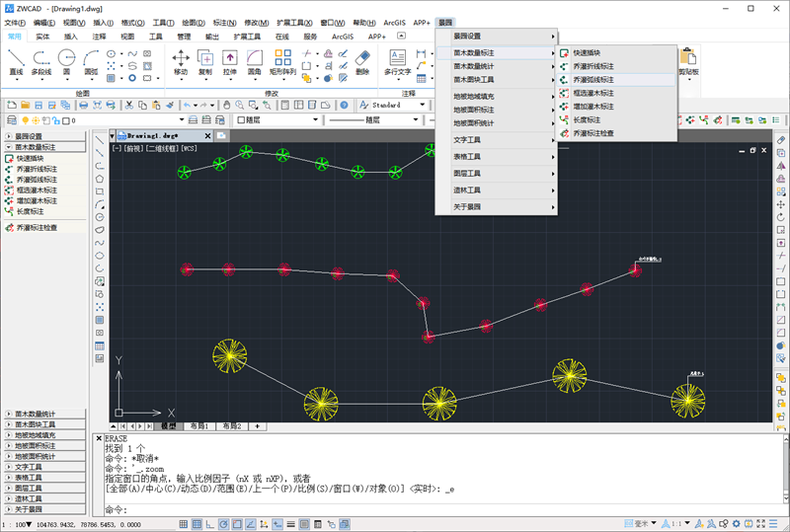
Task: Switch to the 注释 ribbon tab
Action: tap(99, 37)
